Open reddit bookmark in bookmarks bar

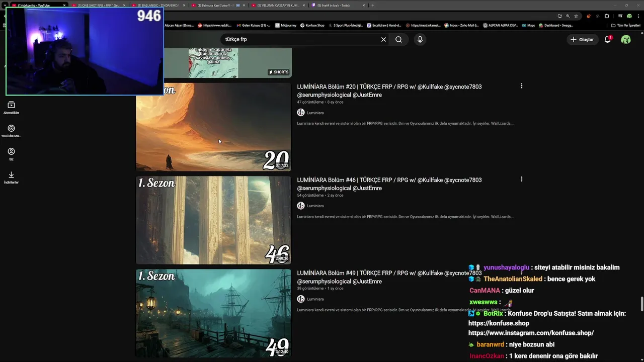click(x=215, y=25)
